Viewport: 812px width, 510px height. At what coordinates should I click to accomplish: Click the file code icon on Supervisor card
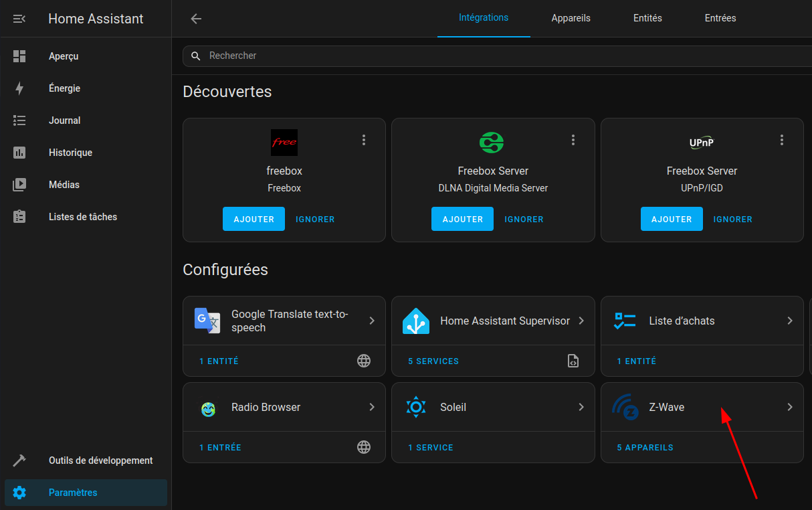point(573,361)
